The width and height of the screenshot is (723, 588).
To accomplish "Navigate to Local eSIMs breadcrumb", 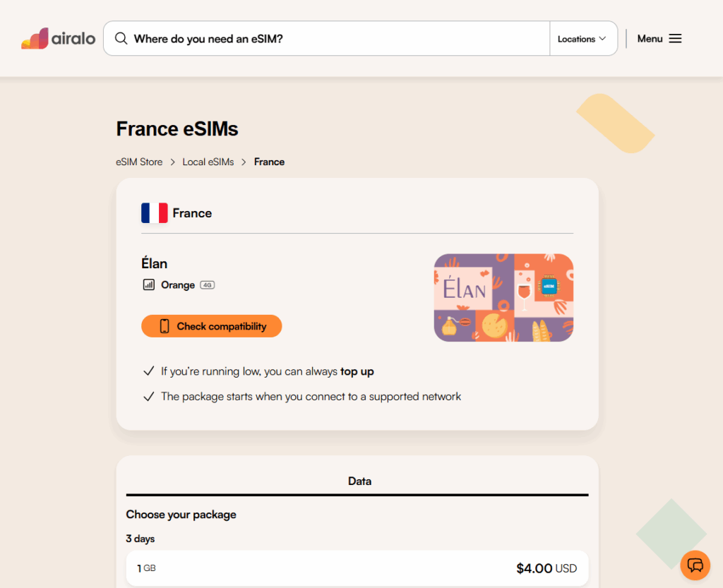I will [x=208, y=162].
